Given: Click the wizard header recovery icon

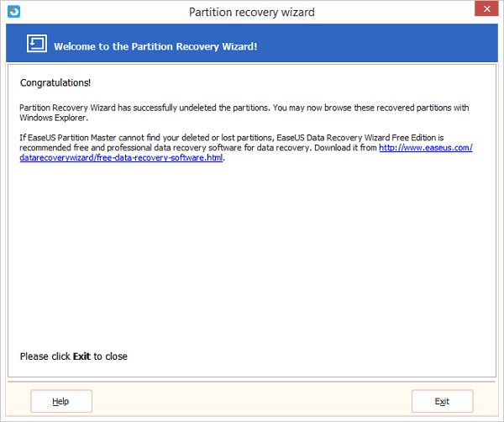Looking at the screenshot, I should click(x=37, y=43).
